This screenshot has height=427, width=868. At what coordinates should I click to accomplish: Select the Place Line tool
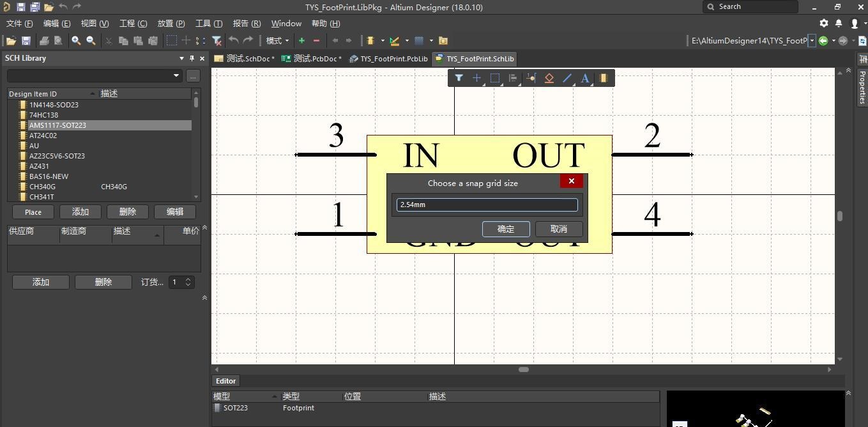[567, 78]
